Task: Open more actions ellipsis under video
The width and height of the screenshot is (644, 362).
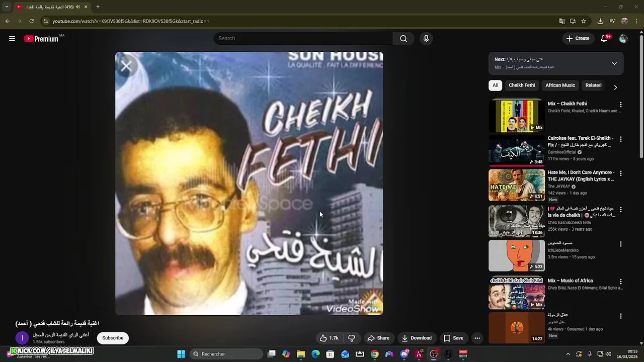Action: pos(477,338)
